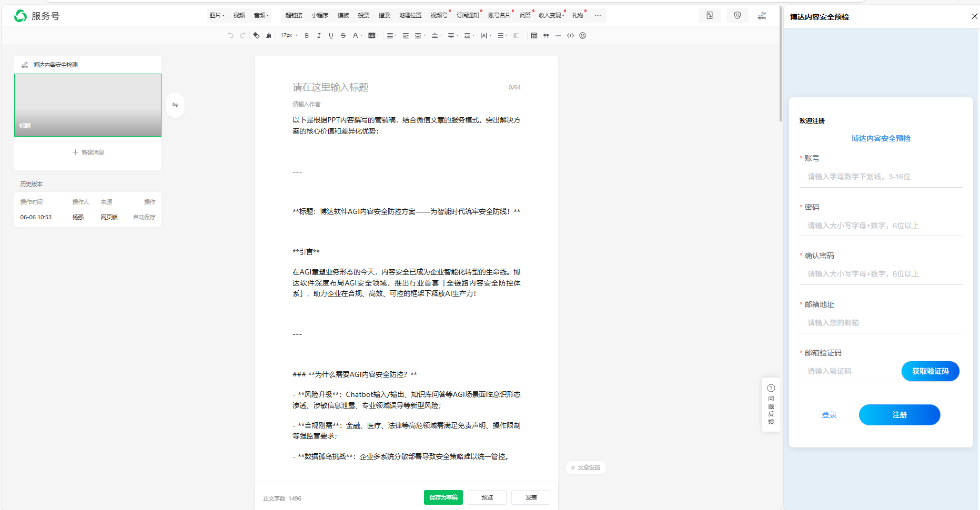Insert a table using the table icon
980x510 pixels.
coord(534,35)
